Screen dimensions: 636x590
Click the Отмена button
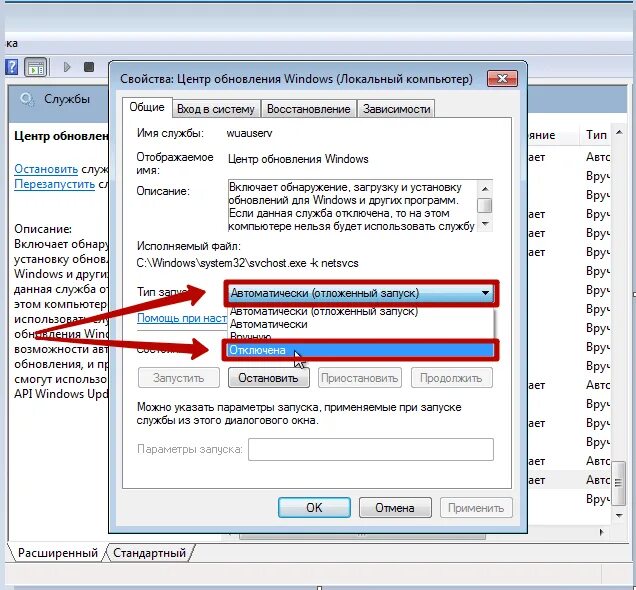395,508
